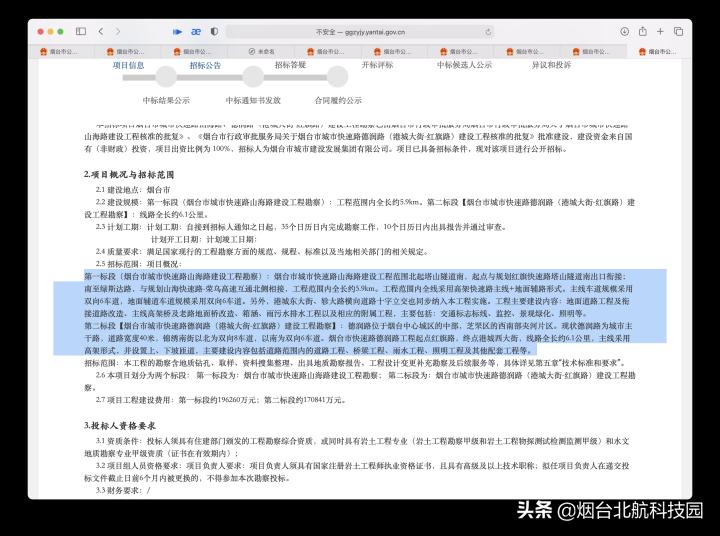Click the progress circle above 合同履约公示
This screenshot has height=536, width=720.
click(338, 77)
